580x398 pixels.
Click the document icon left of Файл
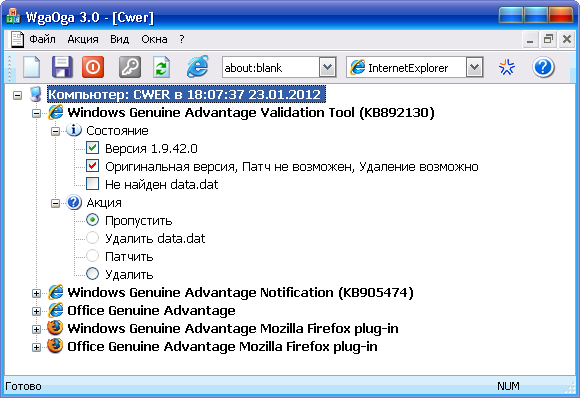coord(17,40)
